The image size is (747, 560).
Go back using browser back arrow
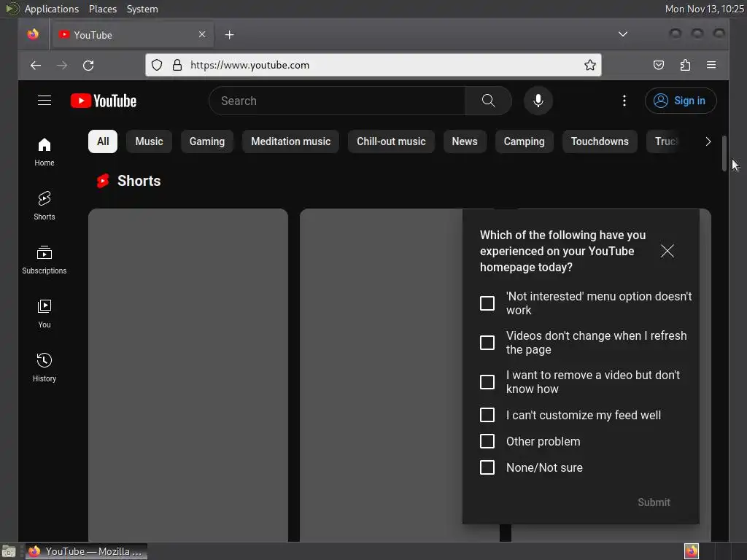(x=36, y=65)
